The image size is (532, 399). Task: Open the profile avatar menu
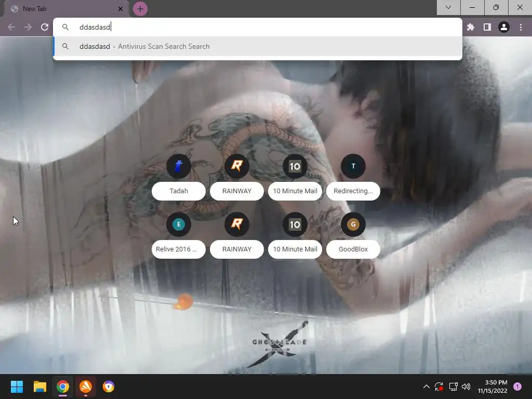[x=504, y=27]
